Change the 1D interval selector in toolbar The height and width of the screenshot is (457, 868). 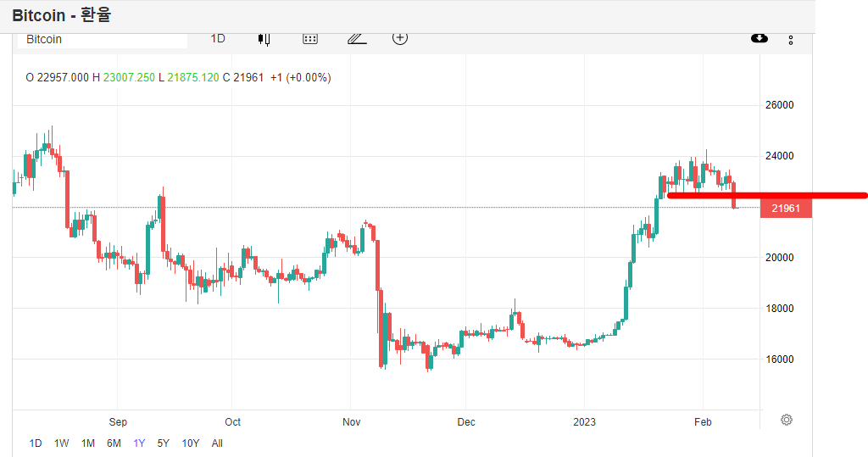pos(218,39)
